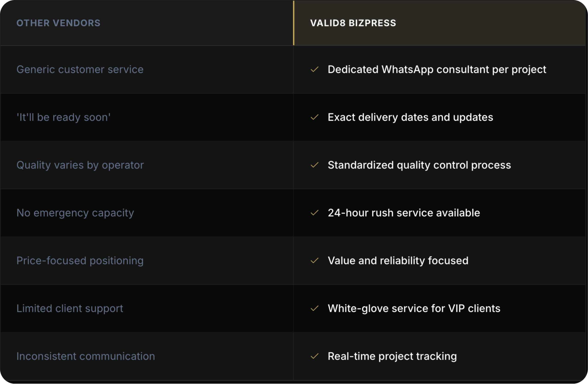Click 'Real-time project tracking' text
588x384 pixels.
(x=392, y=356)
